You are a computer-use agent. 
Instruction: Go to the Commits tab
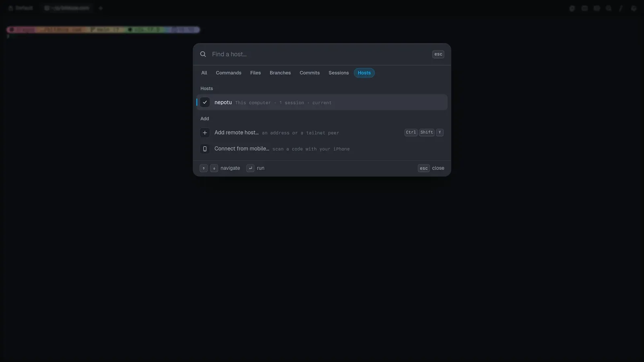310,73
